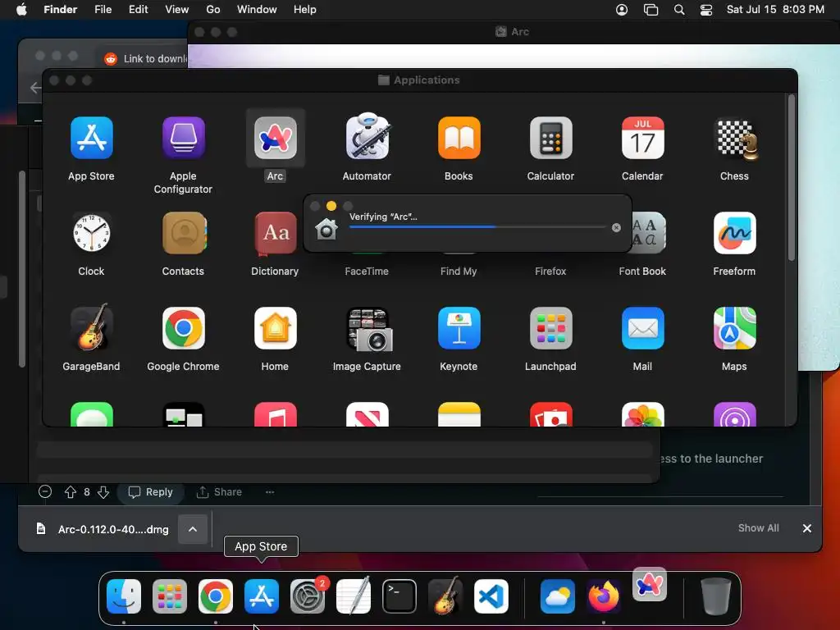Open System Settings with badge in Dock

click(x=308, y=596)
